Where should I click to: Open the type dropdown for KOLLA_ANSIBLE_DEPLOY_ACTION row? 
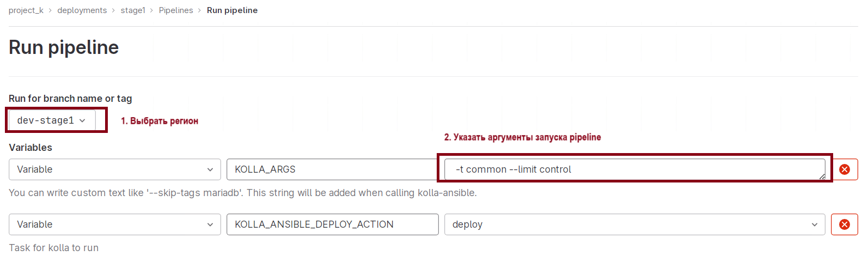coord(114,224)
